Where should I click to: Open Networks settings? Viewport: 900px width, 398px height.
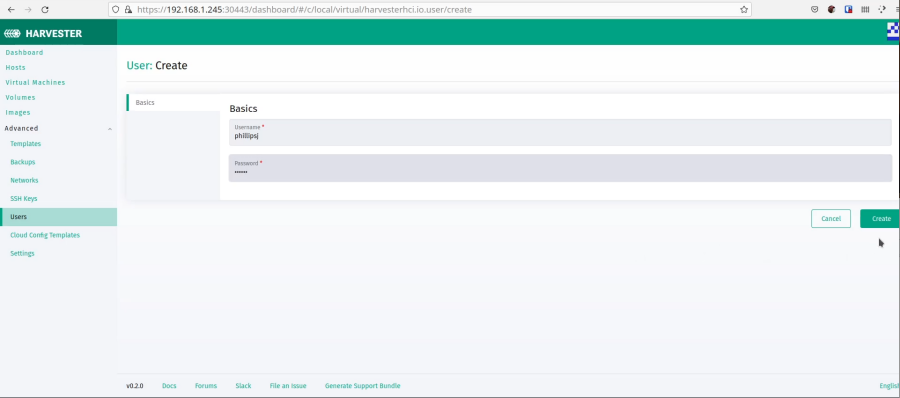click(24, 180)
